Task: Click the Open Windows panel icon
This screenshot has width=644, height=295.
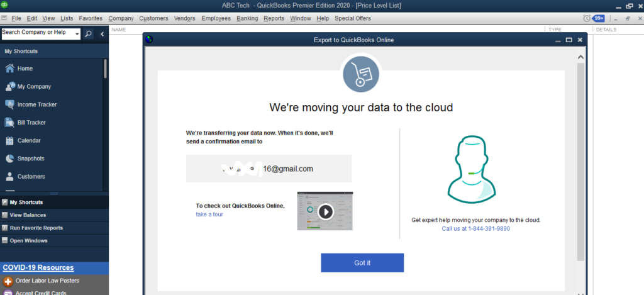Action: (4, 241)
